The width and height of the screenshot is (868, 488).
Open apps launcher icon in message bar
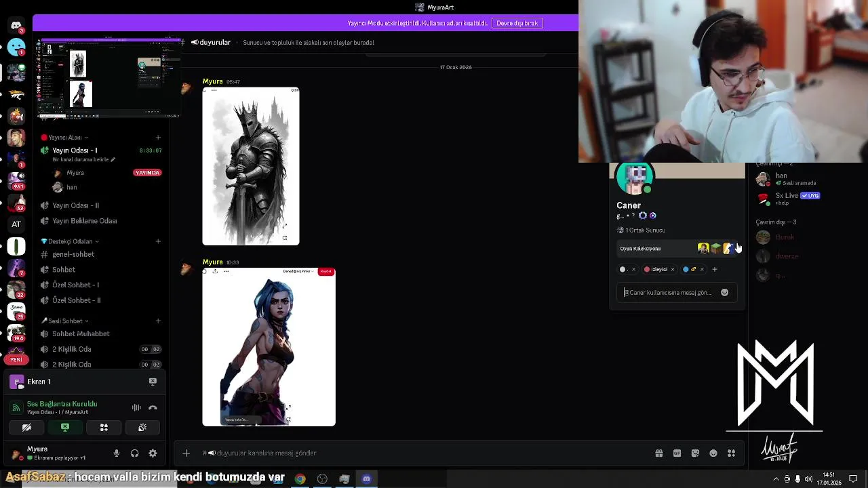pyautogui.click(x=731, y=453)
